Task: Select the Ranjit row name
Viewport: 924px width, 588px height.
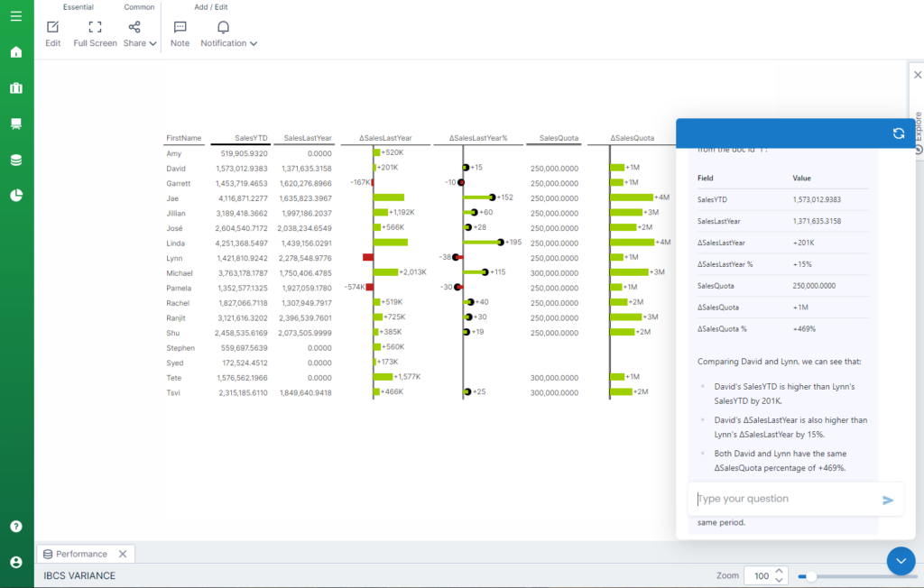Action: [176, 318]
